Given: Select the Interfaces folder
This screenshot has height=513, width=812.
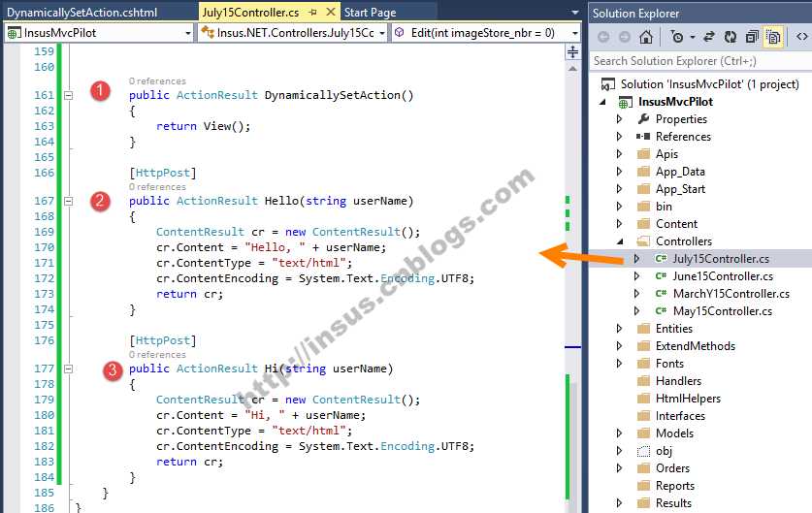Looking at the screenshot, I should [x=680, y=416].
